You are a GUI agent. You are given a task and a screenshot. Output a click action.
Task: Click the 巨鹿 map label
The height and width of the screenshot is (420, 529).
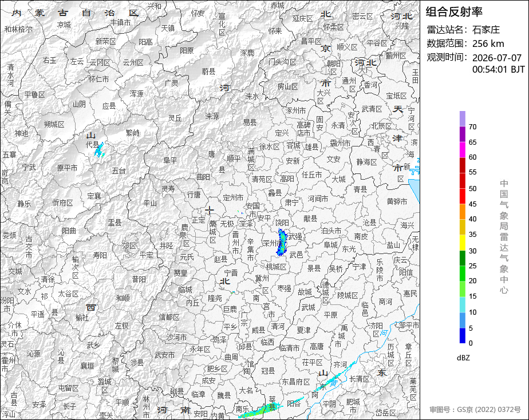tap(230, 309)
